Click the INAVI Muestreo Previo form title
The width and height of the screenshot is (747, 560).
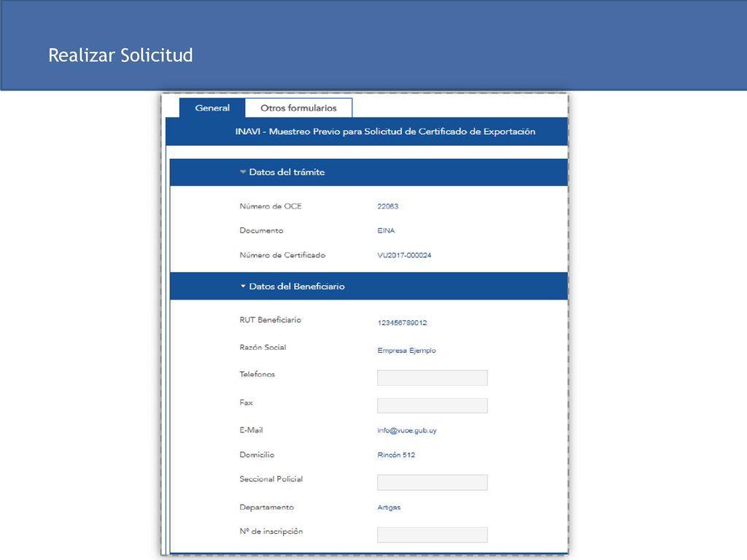point(385,131)
